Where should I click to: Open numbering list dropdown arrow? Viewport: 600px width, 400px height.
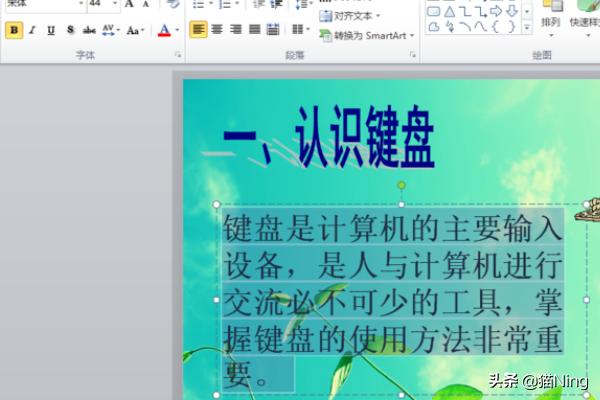tap(238, 4)
